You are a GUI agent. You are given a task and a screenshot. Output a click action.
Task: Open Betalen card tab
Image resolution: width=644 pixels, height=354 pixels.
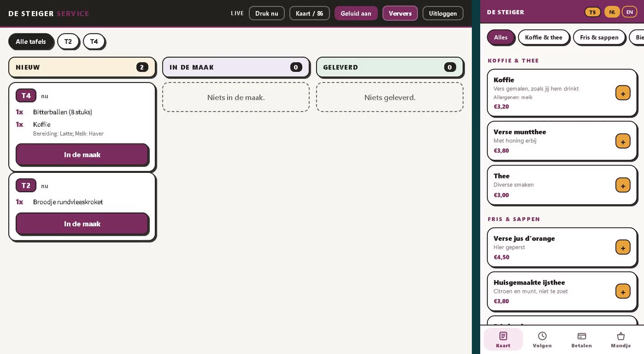tap(581, 340)
